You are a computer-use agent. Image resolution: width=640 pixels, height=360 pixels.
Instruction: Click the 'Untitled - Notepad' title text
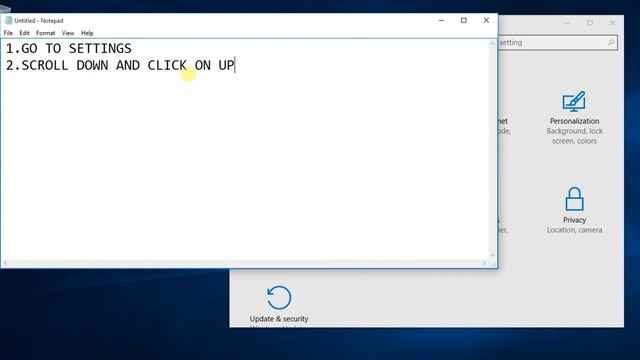[x=39, y=20]
